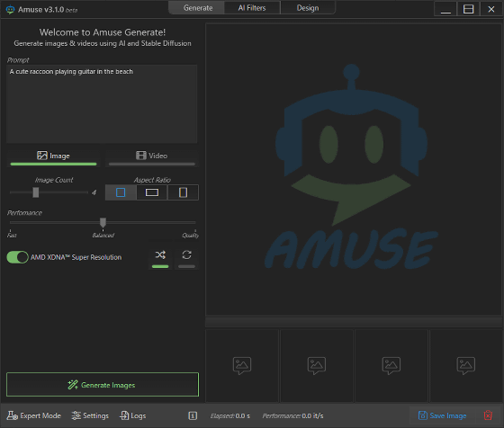Switch to Video generation mode
Screen dimensions: 504x428
click(x=152, y=157)
